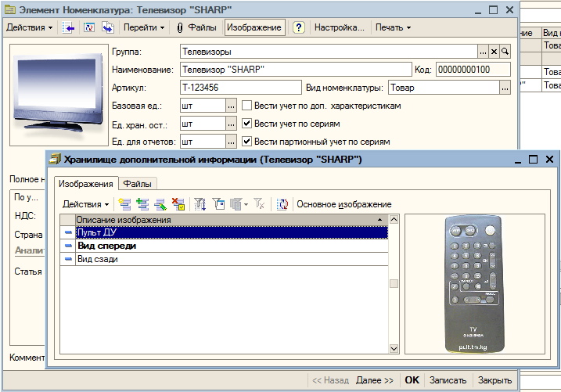Open the Перейти dropdown menu

click(144, 27)
